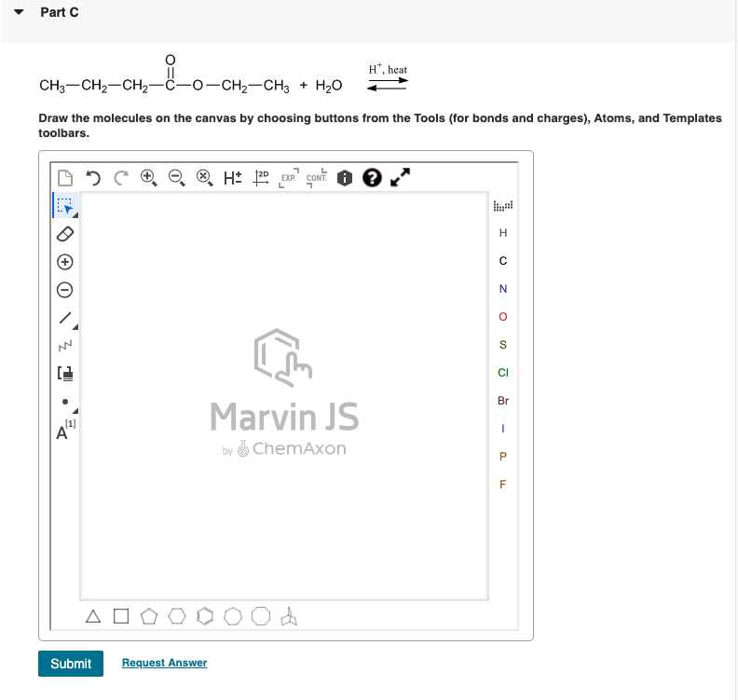Click inside the Marvin JS drawing canvas
The width and height of the screenshot is (738, 700).
click(x=284, y=396)
